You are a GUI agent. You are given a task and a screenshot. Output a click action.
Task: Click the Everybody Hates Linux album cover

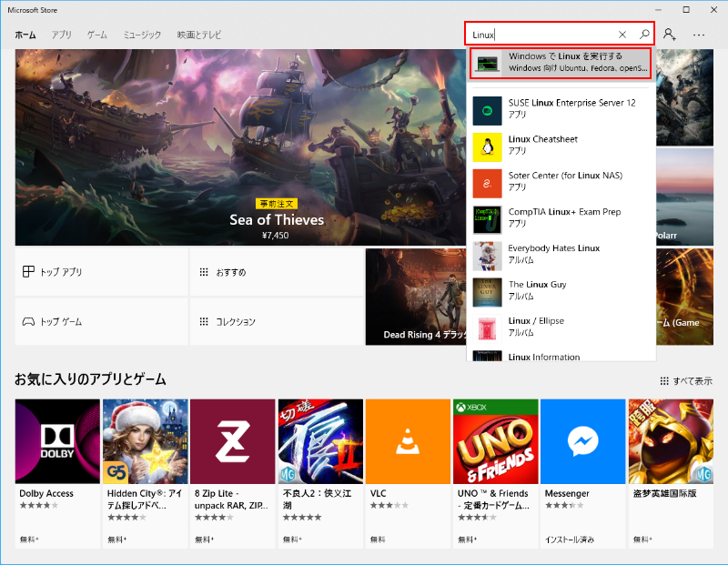click(487, 256)
